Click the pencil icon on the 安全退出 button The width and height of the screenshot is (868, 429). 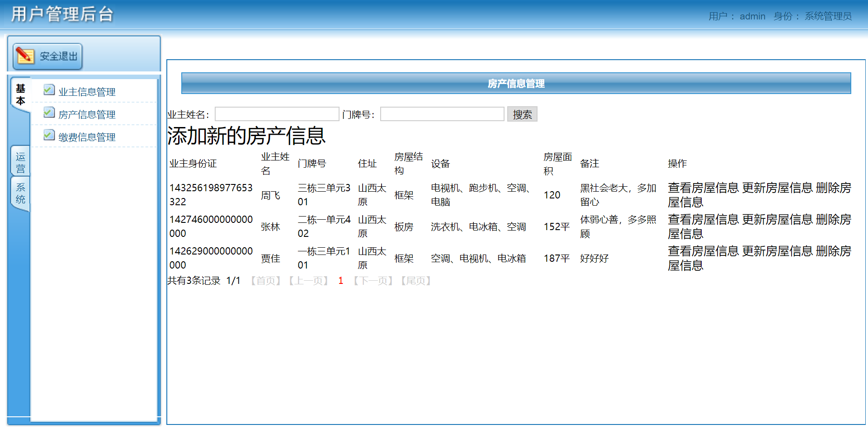coord(26,55)
